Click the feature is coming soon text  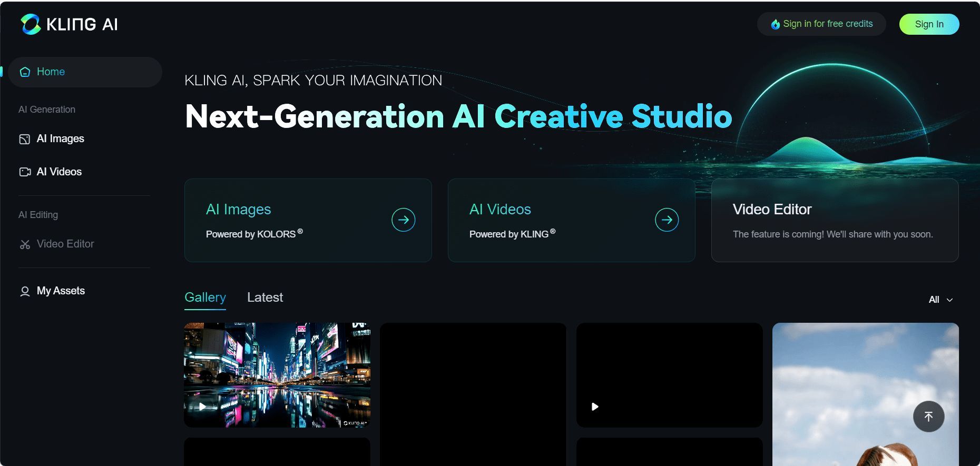click(833, 234)
